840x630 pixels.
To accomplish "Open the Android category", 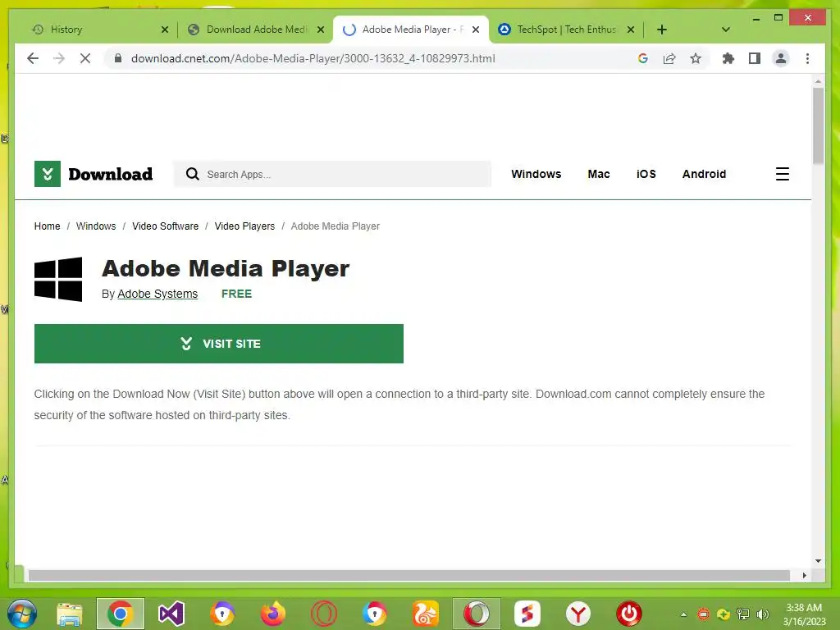I will 704,174.
